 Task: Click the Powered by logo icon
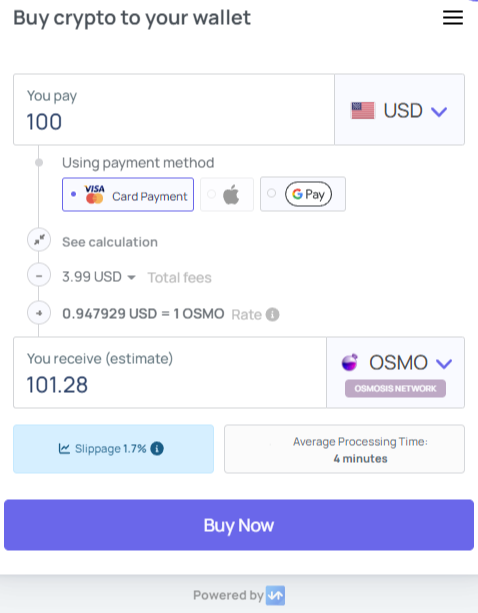pyautogui.click(x=275, y=595)
